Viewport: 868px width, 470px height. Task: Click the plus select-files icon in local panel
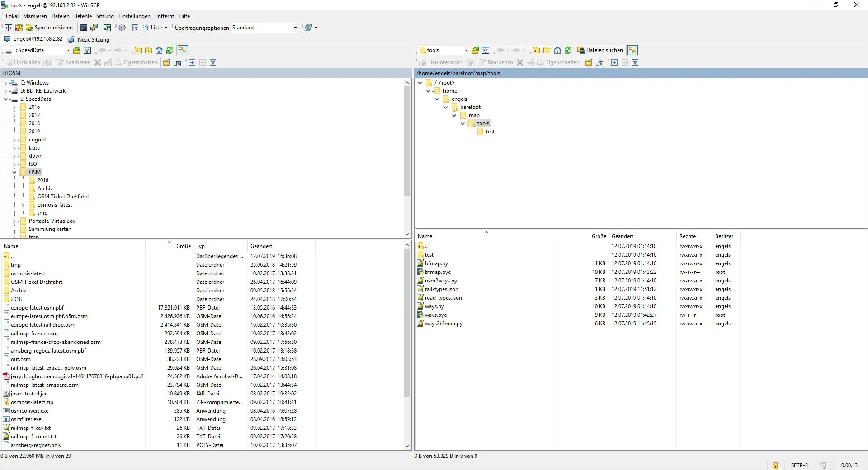click(x=192, y=62)
